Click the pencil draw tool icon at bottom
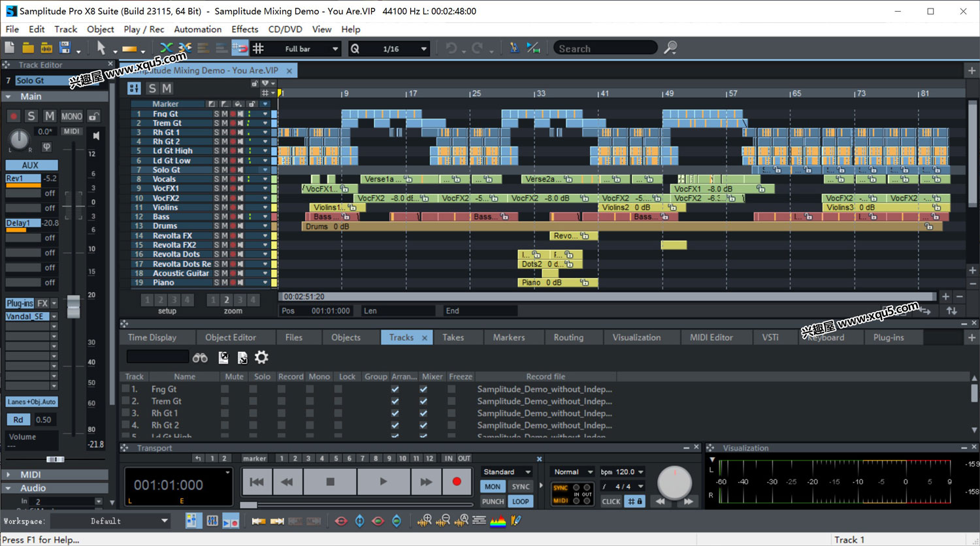 pyautogui.click(x=516, y=521)
